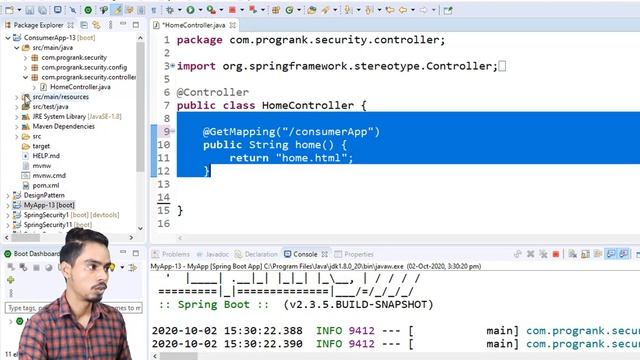Open the Package Explorer view menu (dots)
The height and width of the screenshot is (360, 640).
tap(110, 25)
